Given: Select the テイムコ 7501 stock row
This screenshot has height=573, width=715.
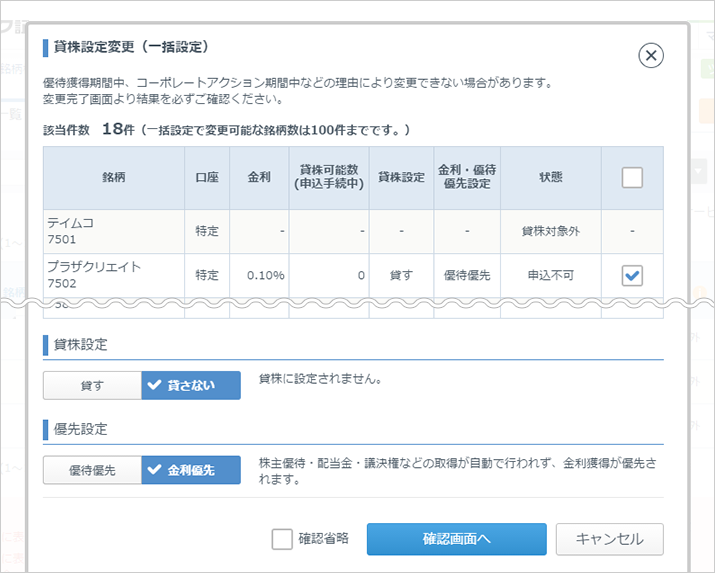Looking at the screenshot, I should (x=114, y=231).
